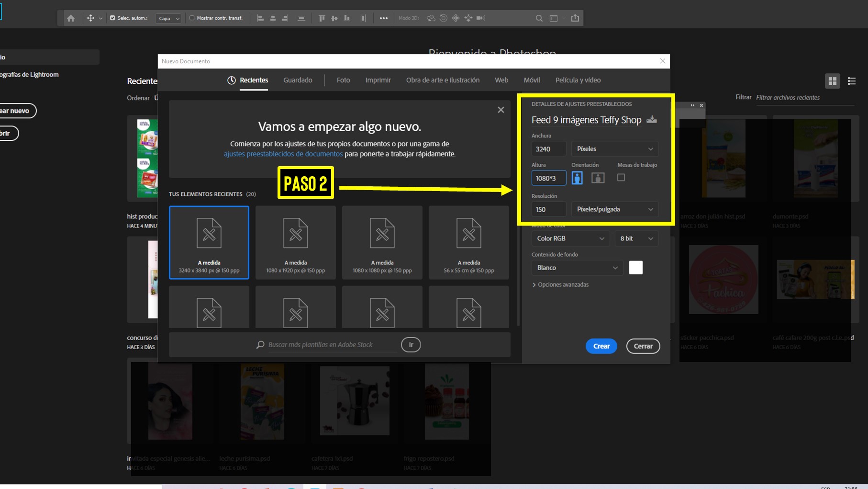Select the 3D camera zoom icon
Screen dimensions: 868x489
pyautogui.click(x=481, y=18)
